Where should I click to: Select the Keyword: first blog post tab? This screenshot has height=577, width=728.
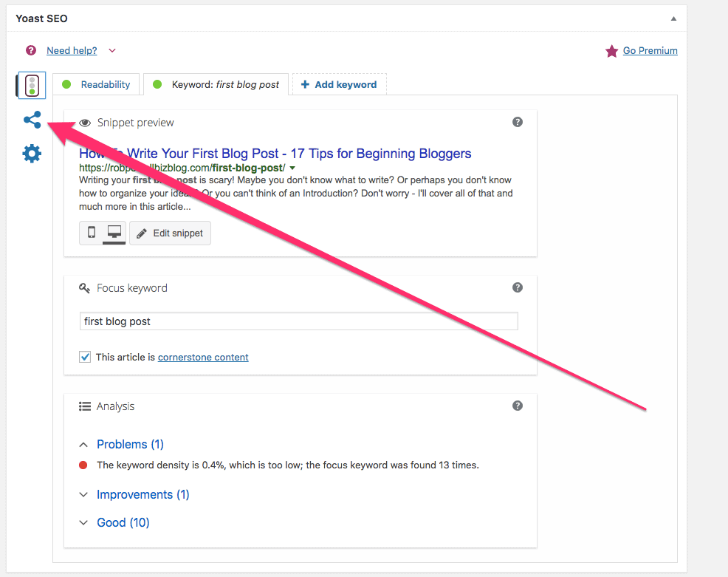point(216,84)
